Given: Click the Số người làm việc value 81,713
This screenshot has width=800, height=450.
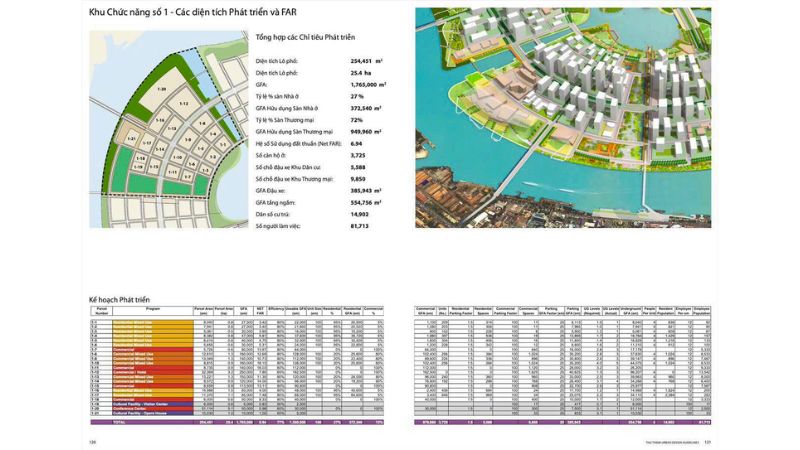Looking at the screenshot, I should pyautogui.click(x=360, y=226).
